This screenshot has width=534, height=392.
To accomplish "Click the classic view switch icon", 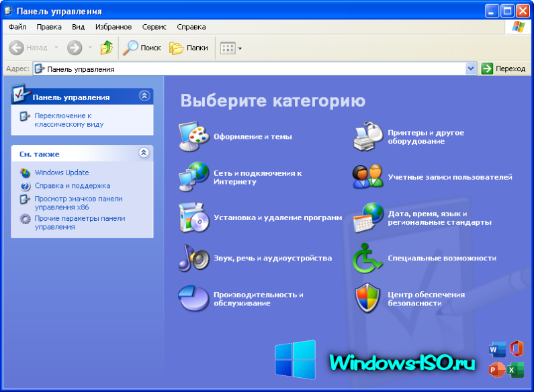I will click(25, 116).
